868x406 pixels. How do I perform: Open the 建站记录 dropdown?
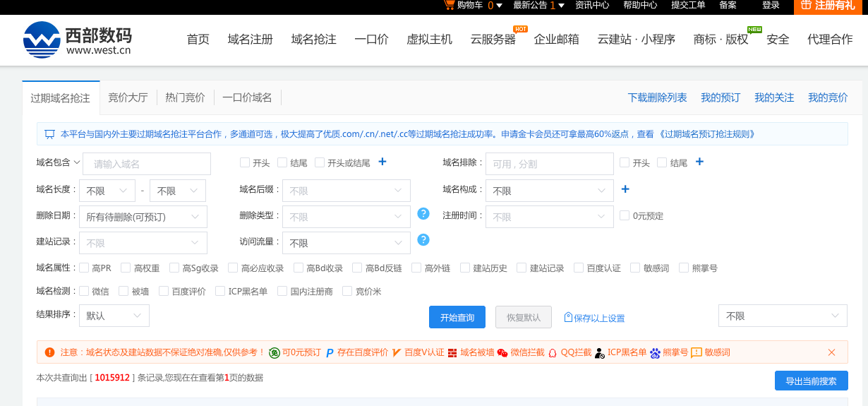click(x=143, y=243)
